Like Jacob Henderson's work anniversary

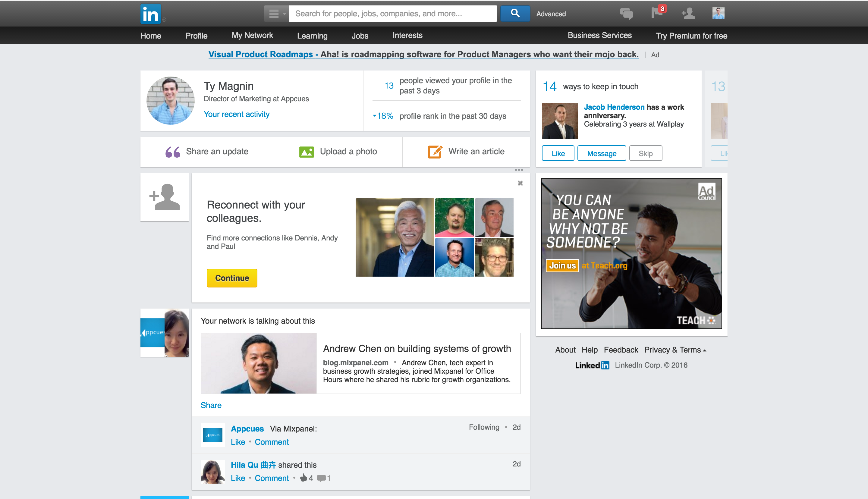pos(558,153)
